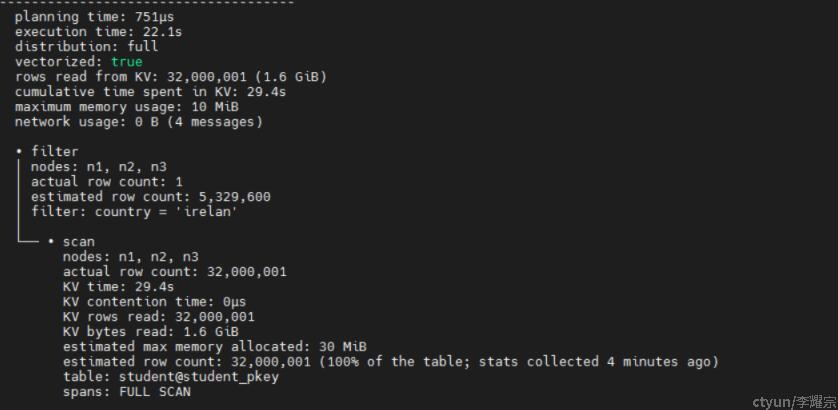Click filter's 'nodes: n1, n2, n3' line
838x410 pixels.
click(99, 167)
